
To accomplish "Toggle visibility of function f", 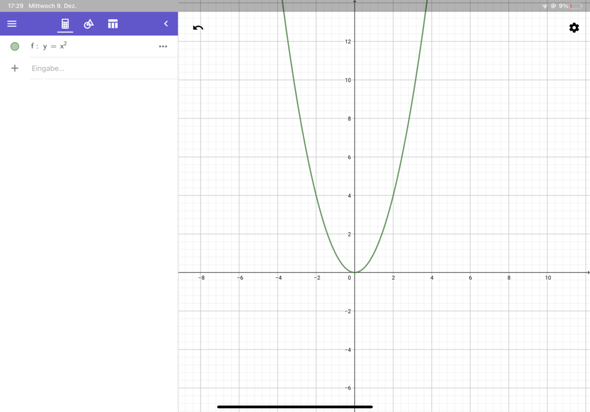I will (x=15, y=46).
